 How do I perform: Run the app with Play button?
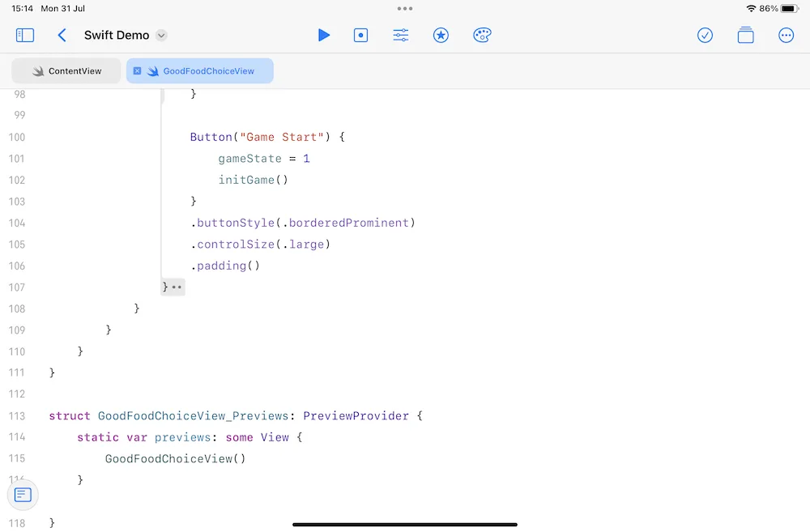[324, 35]
